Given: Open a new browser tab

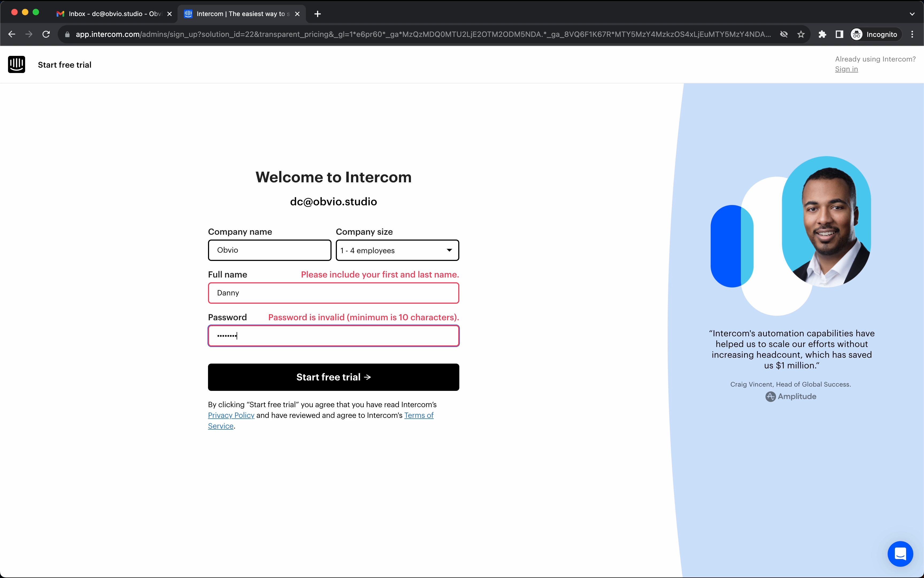Looking at the screenshot, I should [x=317, y=14].
